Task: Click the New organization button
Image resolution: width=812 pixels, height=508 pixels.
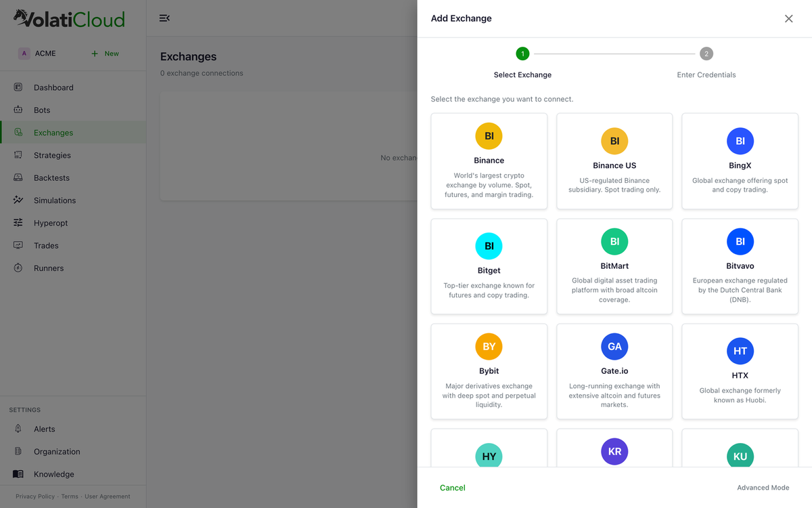Action: coord(105,54)
